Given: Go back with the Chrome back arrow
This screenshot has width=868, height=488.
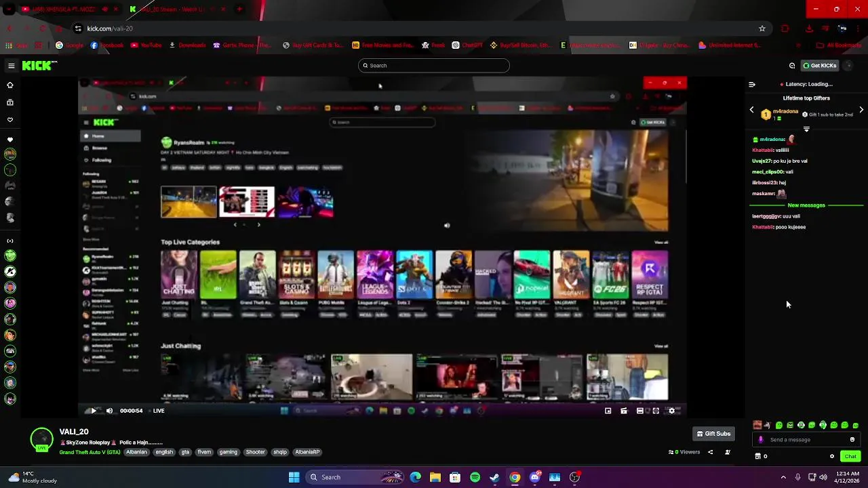Looking at the screenshot, I should (x=9, y=28).
